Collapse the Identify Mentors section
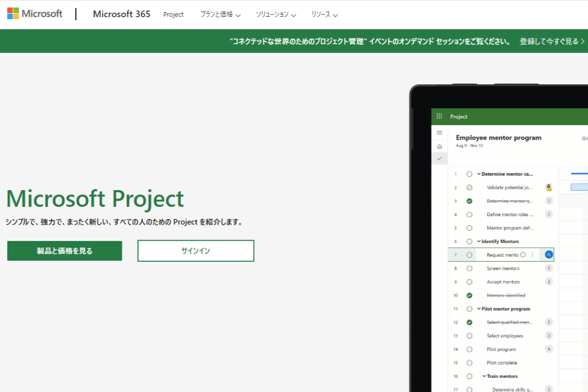The height and width of the screenshot is (392, 588). [479, 241]
